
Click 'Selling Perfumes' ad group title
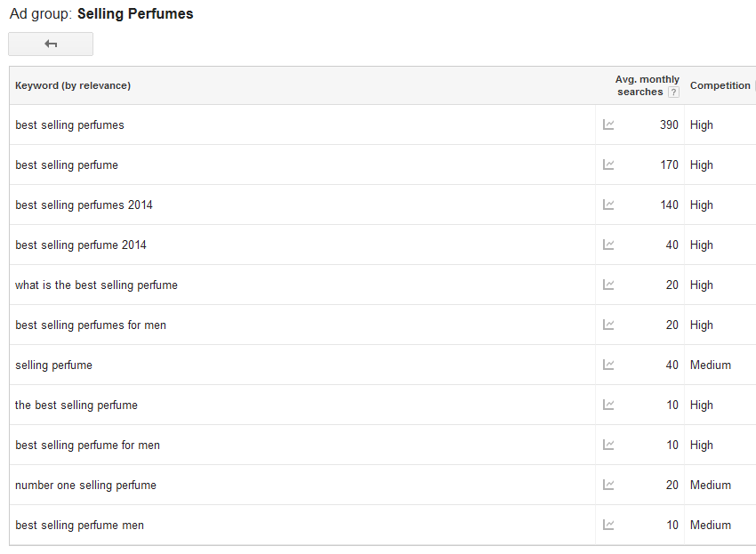click(x=135, y=14)
